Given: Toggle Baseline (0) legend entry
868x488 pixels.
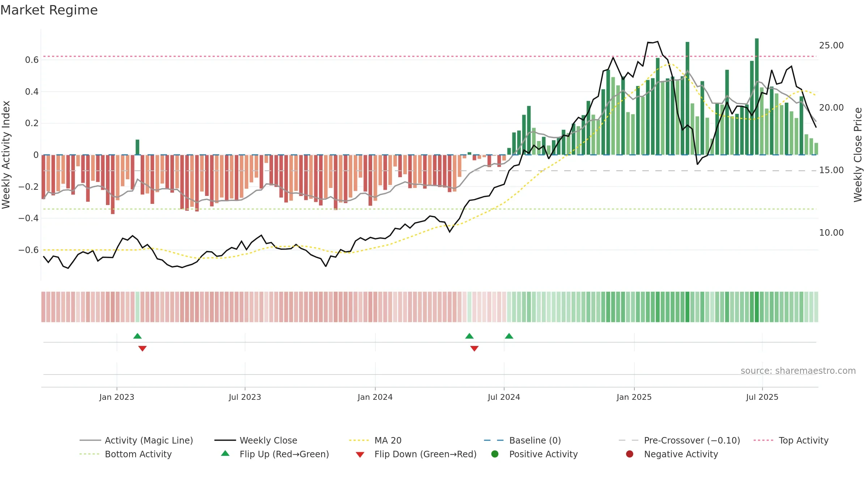Looking at the screenshot, I should tap(522, 440).
